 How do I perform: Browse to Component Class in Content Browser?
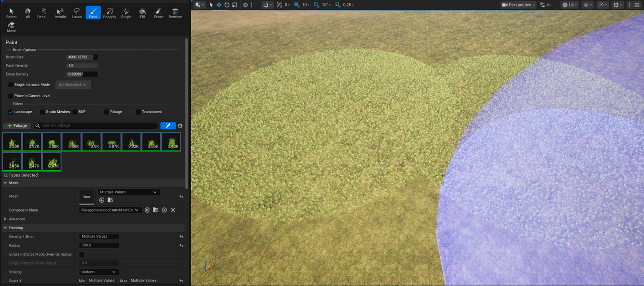click(x=155, y=210)
